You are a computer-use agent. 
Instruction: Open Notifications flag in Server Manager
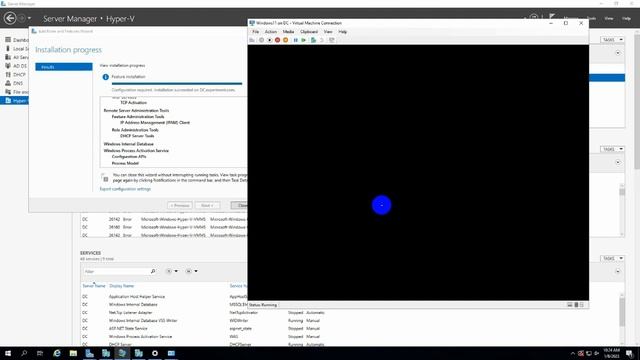click(x=552, y=17)
